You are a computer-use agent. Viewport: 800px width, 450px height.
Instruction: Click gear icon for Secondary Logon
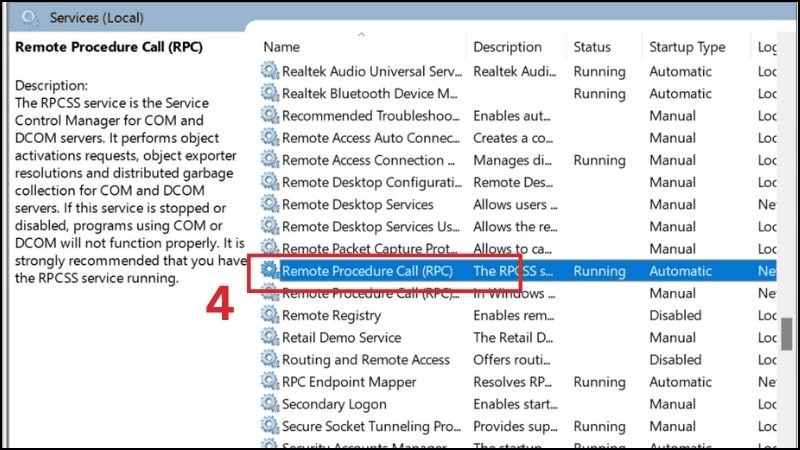[x=270, y=404]
